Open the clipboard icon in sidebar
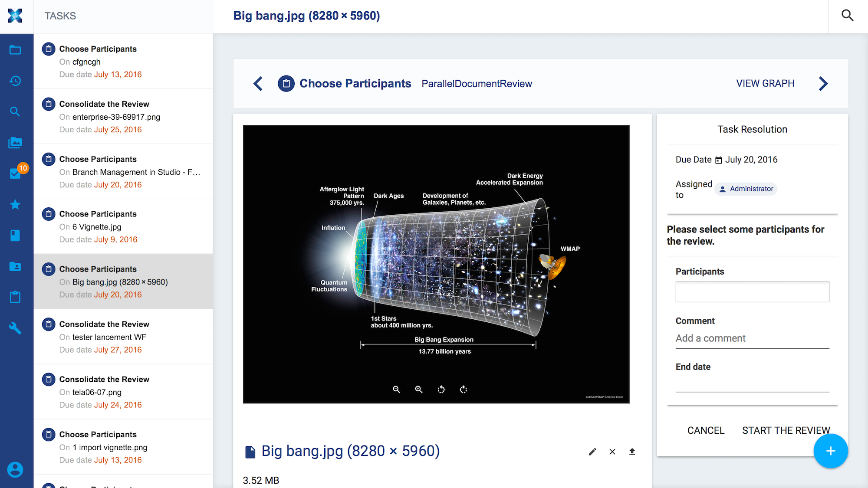Image resolution: width=868 pixels, height=488 pixels. (x=15, y=297)
